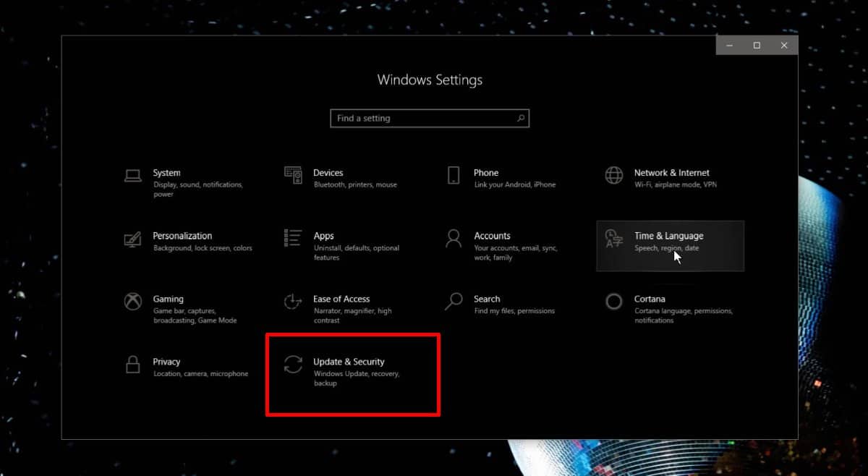
Task: Focus the Find a setting field
Action: (430, 118)
